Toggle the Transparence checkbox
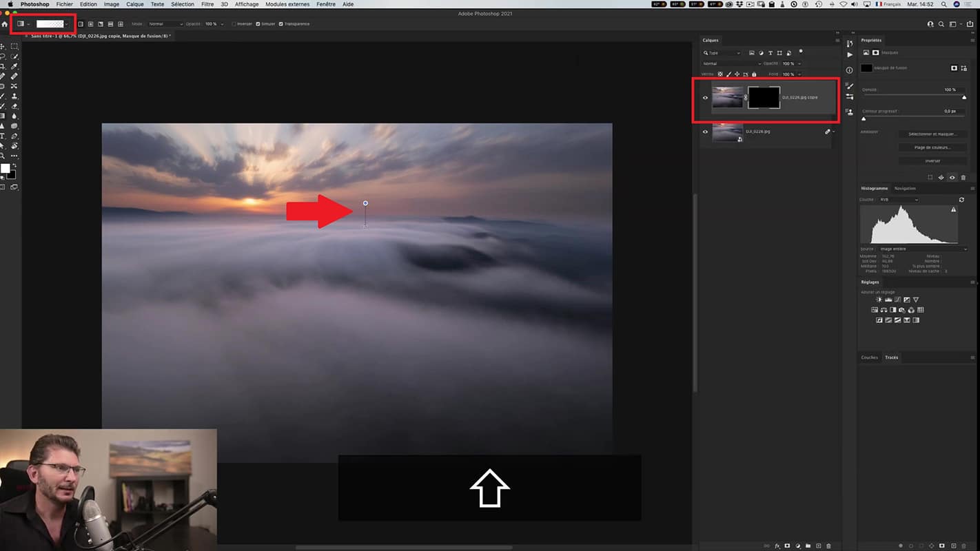This screenshot has height=551, width=980. click(281, 24)
